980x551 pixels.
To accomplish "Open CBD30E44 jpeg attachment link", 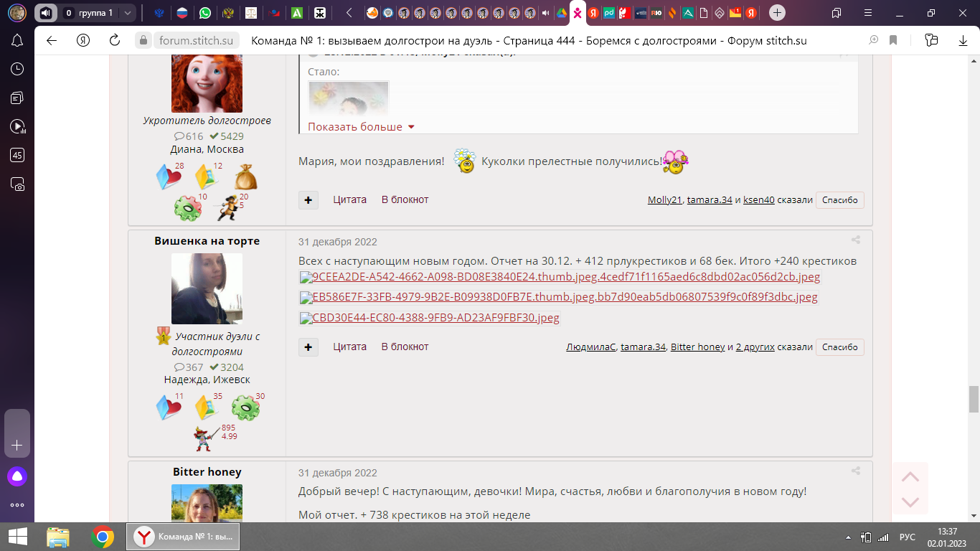I will click(x=435, y=318).
